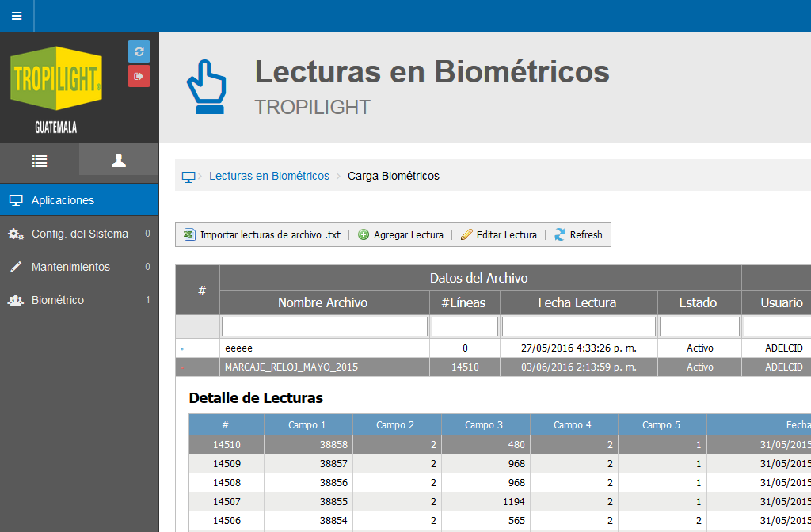Click Campo 3 value '1194'
Viewport: 811px width, 532px height.
tap(513, 501)
